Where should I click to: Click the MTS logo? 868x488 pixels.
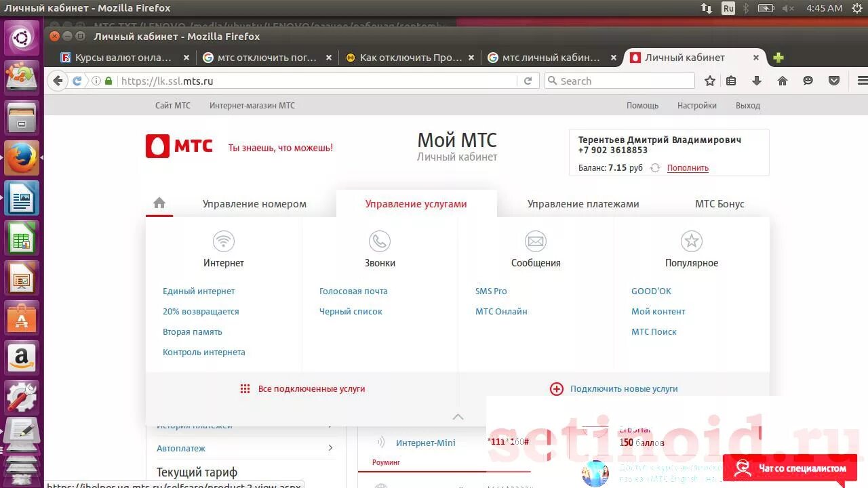[179, 146]
